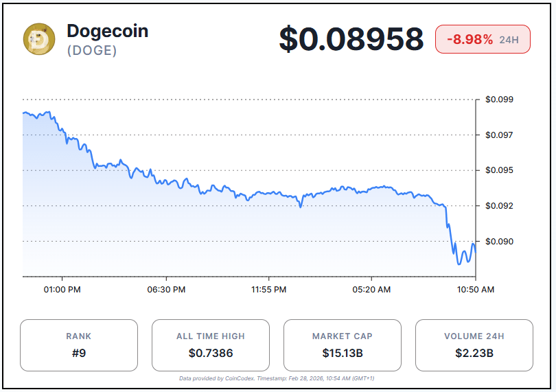Click the $0.099 price axis label
Viewport: 556px width, 392px height.
[x=499, y=100]
